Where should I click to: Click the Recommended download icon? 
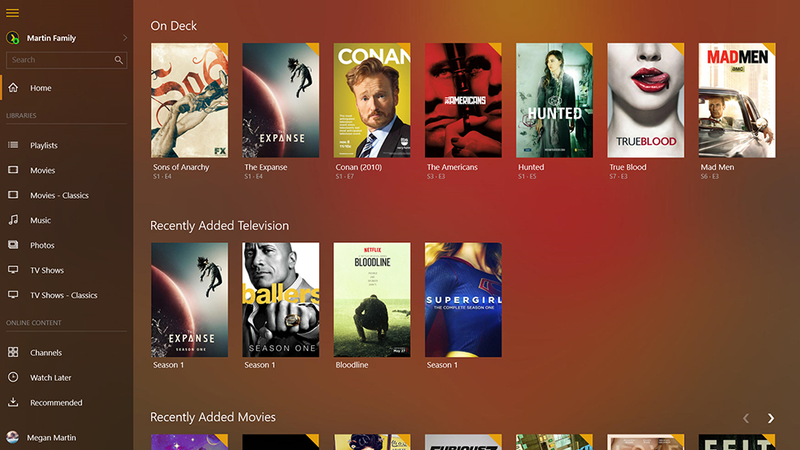13,402
